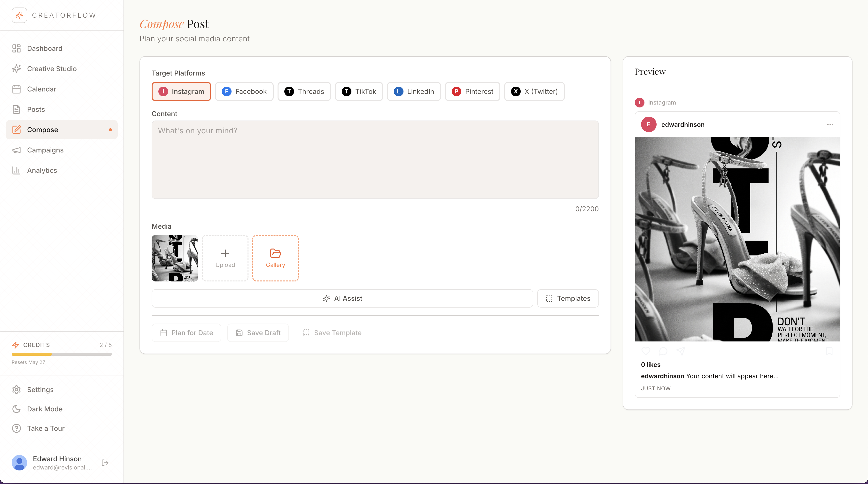Open the media Gallery tile
Screen dimensions: 868x484
[276, 258]
